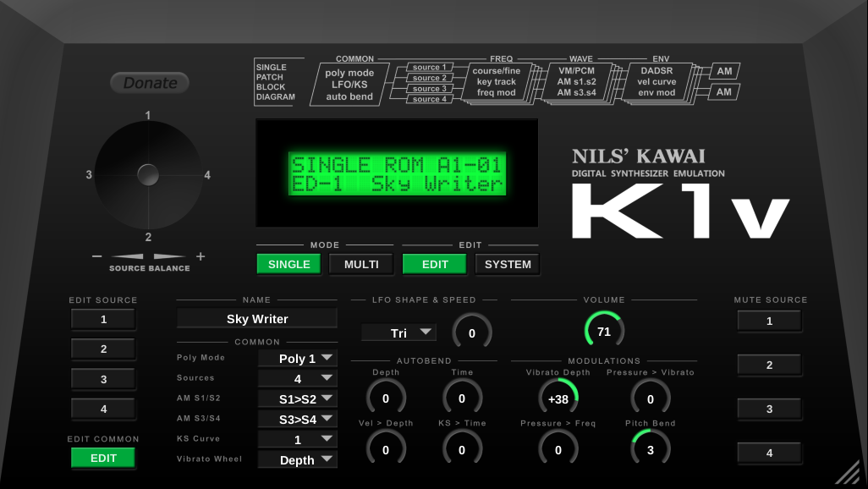Open the LFO shape Tri dropdown

pyautogui.click(x=398, y=332)
